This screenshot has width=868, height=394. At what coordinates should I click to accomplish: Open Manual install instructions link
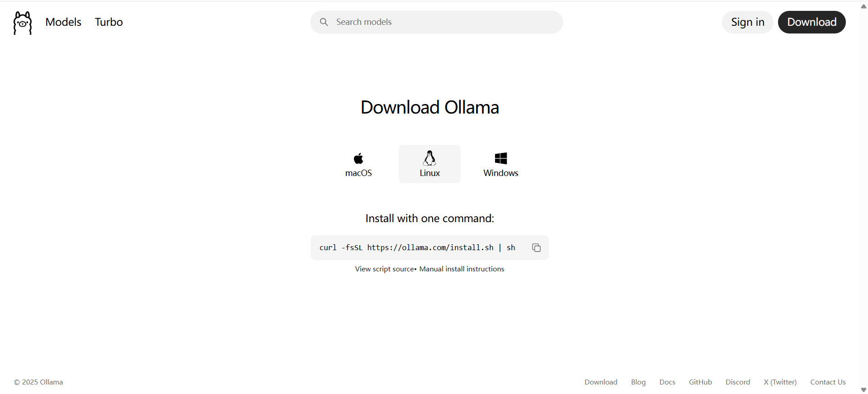(x=462, y=269)
